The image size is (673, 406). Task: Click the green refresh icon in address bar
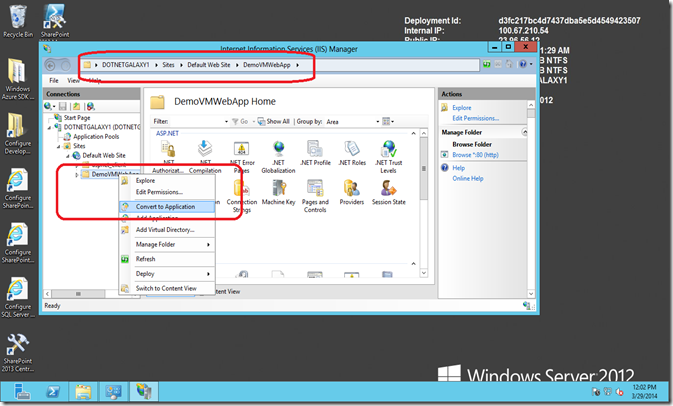pyautogui.click(x=486, y=64)
